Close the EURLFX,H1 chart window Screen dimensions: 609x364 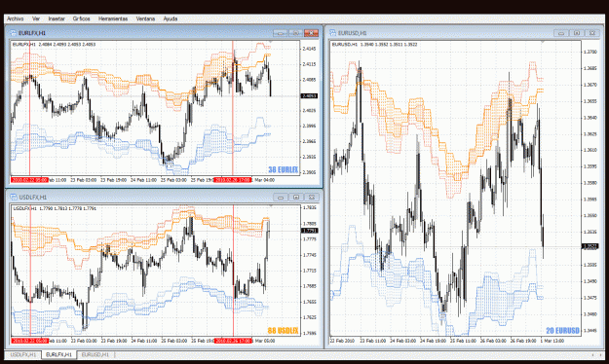[311, 33]
